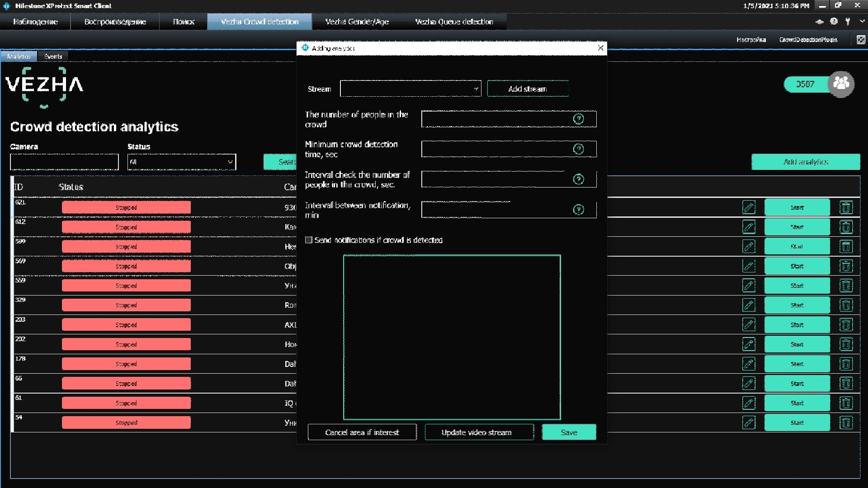The height and width of the screenshot is (488, 868).
Task: Click the edit pencil icon for row 612
Action: coord(749,227)
